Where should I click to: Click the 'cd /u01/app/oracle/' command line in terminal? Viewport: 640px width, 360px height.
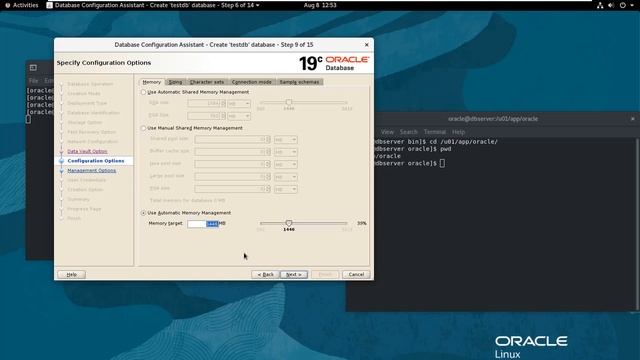coord(464,142)
